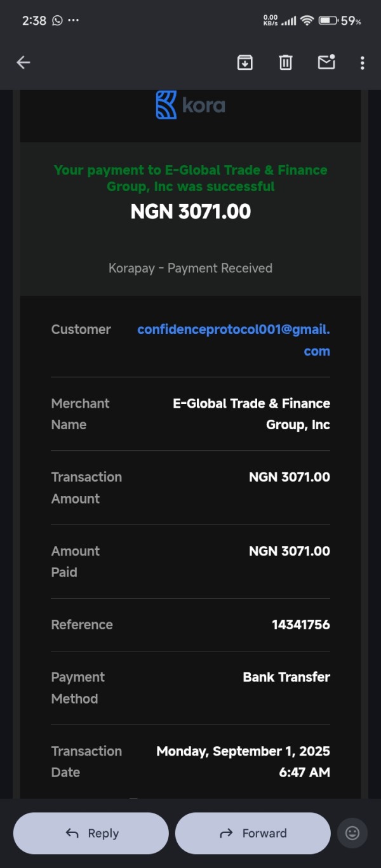381x868 pixels.
Task: Tap the Bank Transfer payment method value
Action: coord(286,677)
